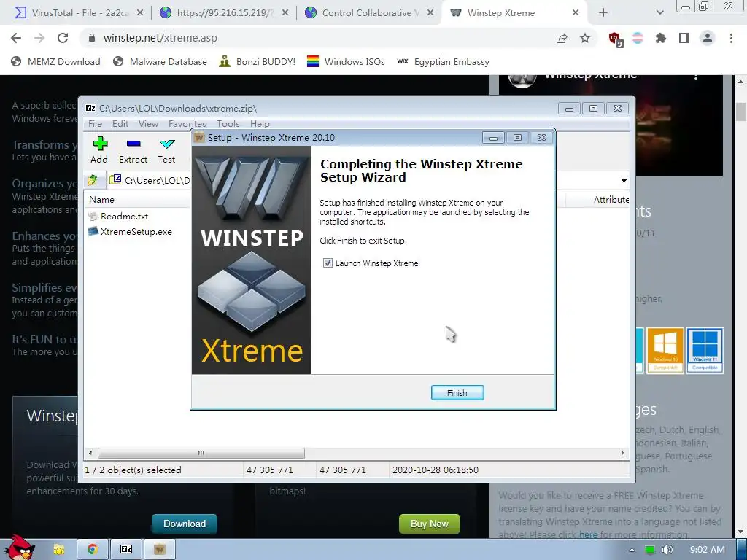Open the Edit menu in 7-Zip

(120, 123)
